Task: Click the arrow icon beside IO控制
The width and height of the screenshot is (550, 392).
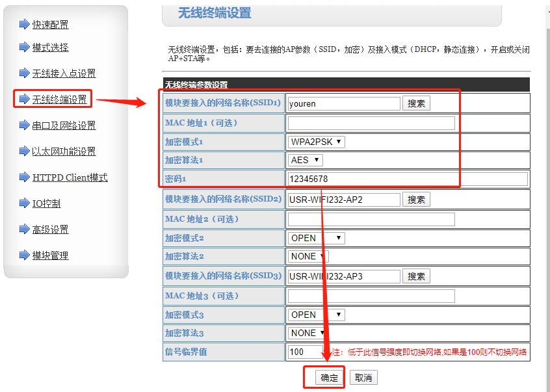Action: pyautogui.click(x=25, y=203)
